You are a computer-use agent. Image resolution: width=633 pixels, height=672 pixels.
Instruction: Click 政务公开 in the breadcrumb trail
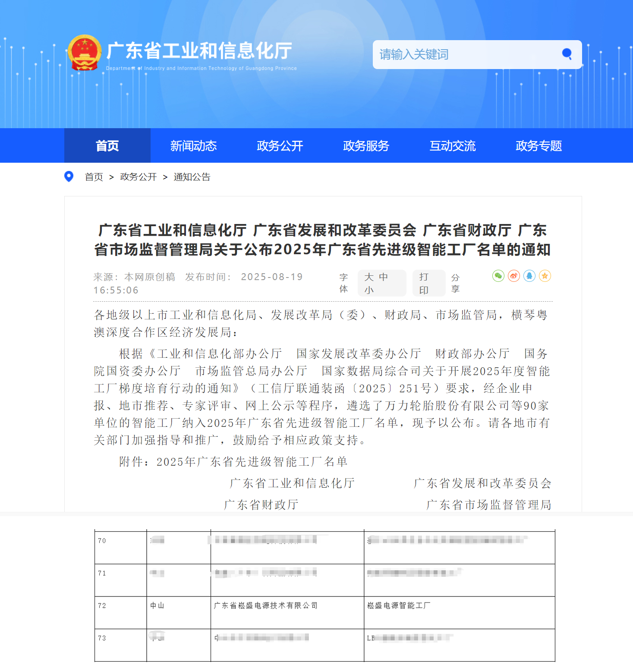click(137, 177)
